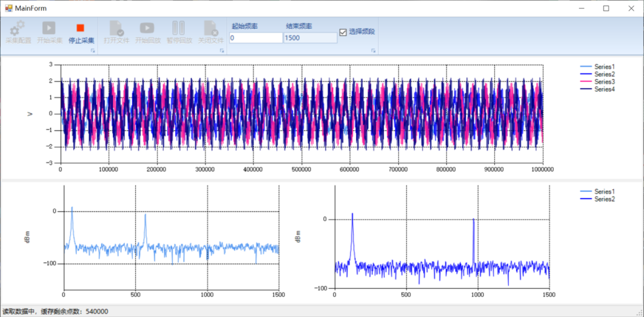This screenshot has width=644, height=317.
Task: Click the first peak in left spectrum chart
Action: point(72,209)
